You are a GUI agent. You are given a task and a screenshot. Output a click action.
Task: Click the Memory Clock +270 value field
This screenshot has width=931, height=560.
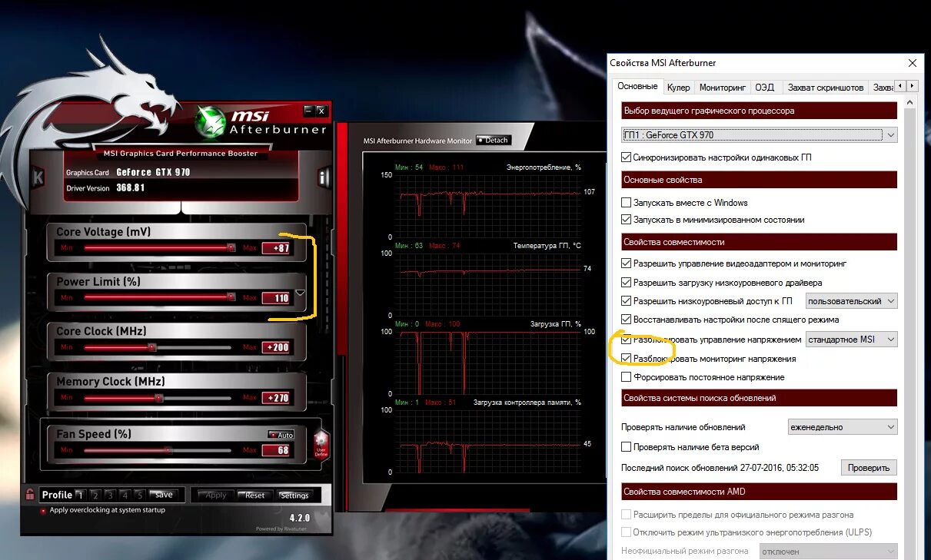click(277, 398)
